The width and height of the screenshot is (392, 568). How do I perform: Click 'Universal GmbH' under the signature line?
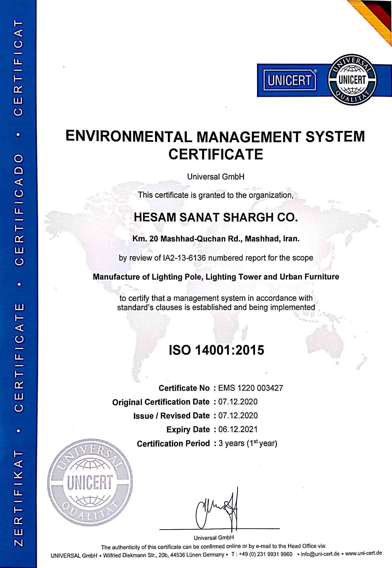coord(214,538)
